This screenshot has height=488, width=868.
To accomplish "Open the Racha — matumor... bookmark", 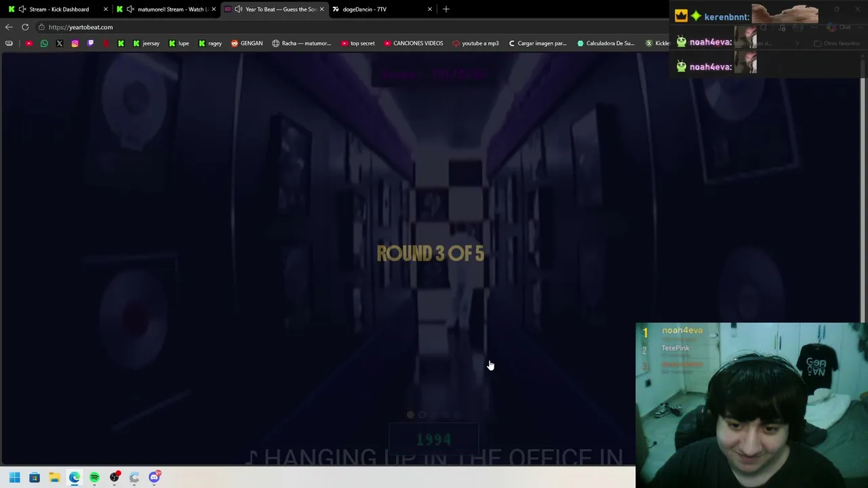I will point(301,43).
